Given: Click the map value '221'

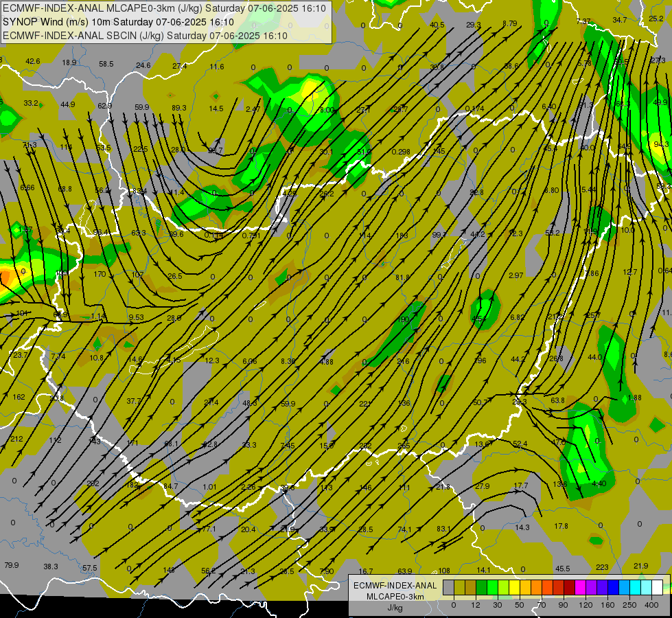Looking at the screenshot, I should pyautogui.click(x=364, y=404).
